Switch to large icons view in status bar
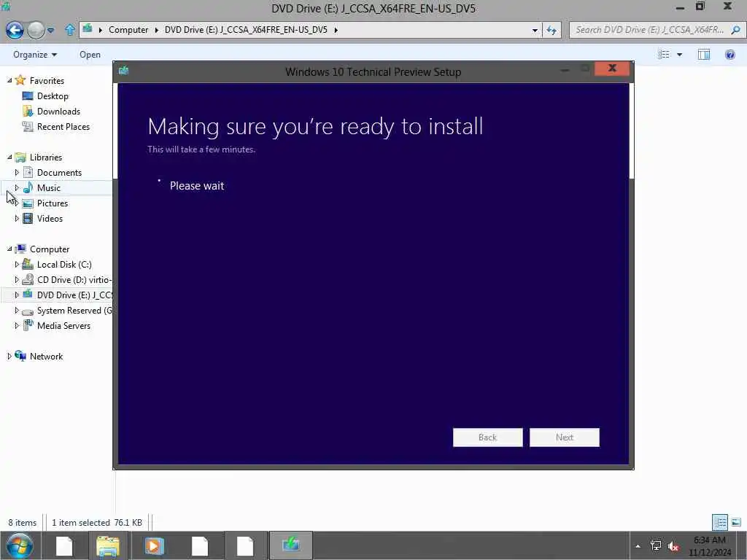This screenshot has width=747, height=560. [x=736, y=522]
